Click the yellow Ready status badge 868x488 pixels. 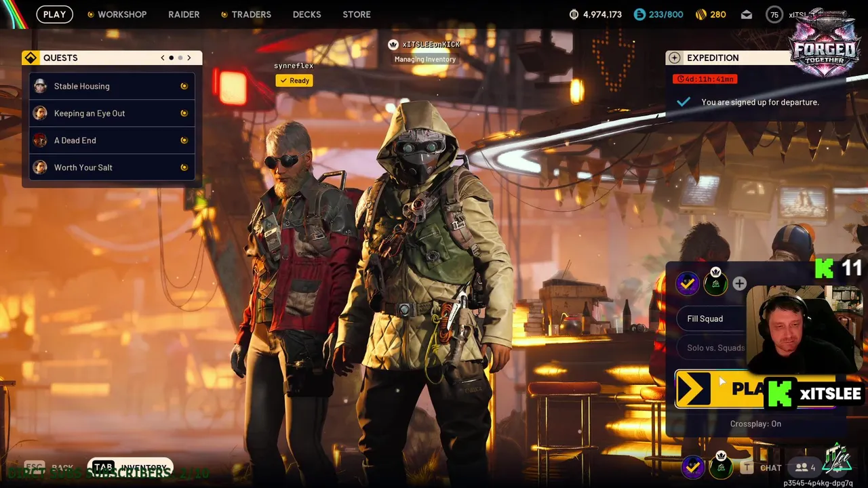[x=294, y=81]
